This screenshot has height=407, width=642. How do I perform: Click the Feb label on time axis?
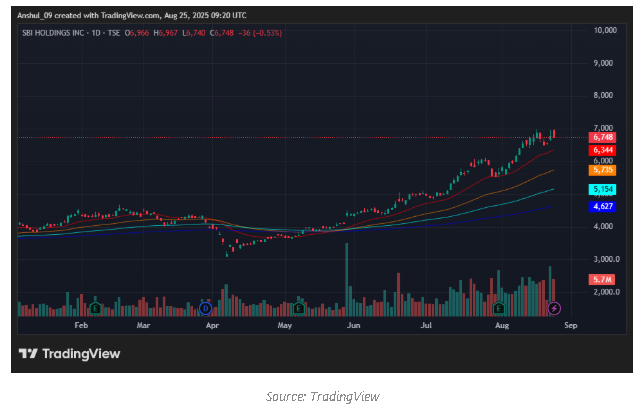point(81,326)
